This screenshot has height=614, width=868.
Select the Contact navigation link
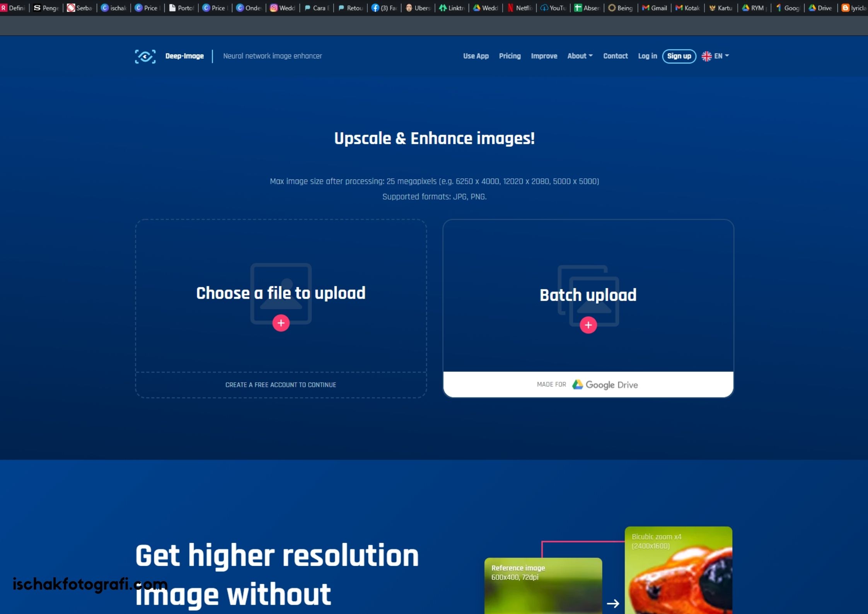point(615,56)
